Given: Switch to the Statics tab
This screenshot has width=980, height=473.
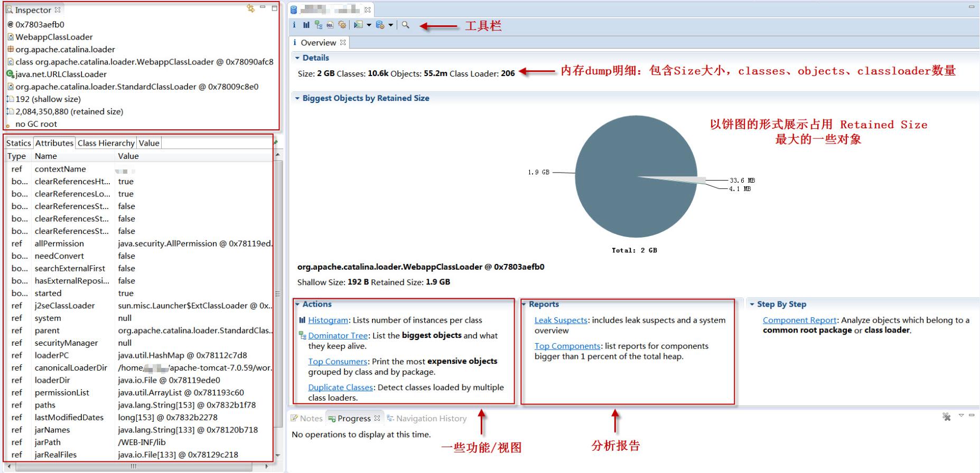Looking at the screenshot, I should (18, 143).
